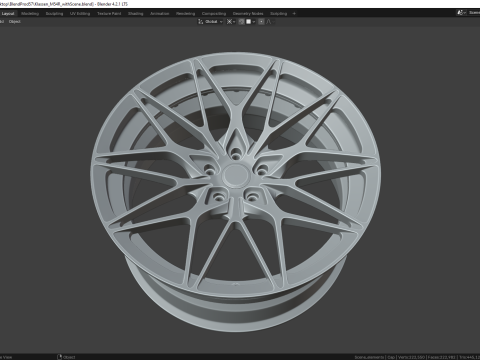Toggle proportional editing in viewport header
The width and height of the screenshot is (480, 360).
[x=261, y=22]
